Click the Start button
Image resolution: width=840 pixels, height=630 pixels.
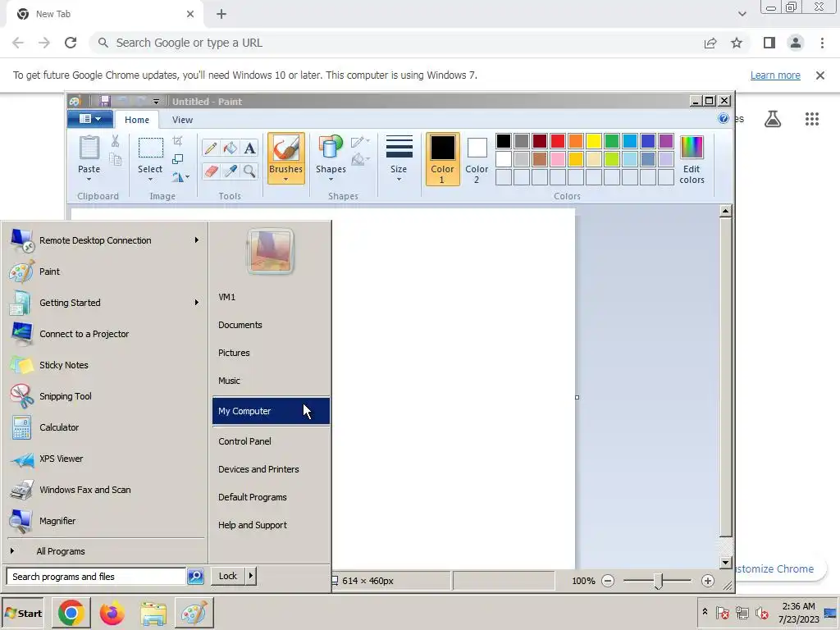coord(23,614)
